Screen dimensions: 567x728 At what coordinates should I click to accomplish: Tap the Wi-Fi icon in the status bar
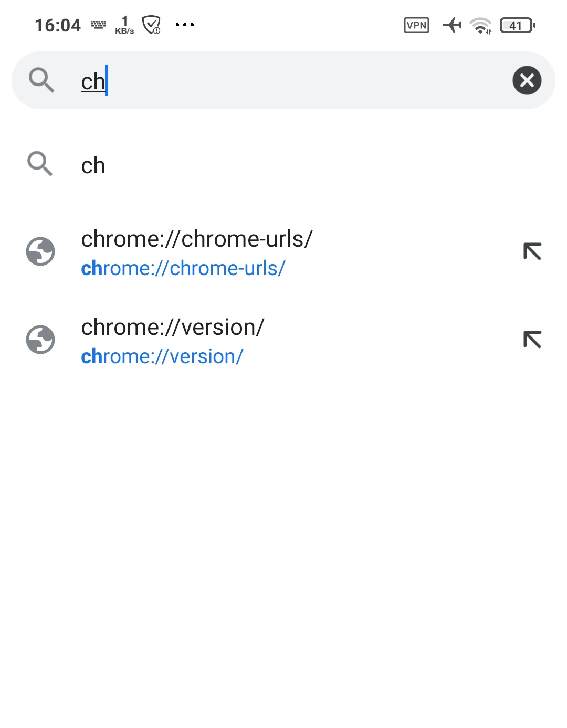pos(481,25)
